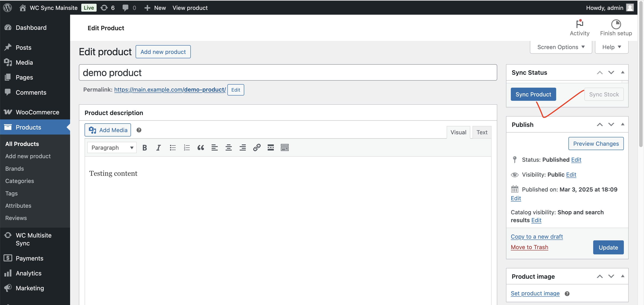Move Product image panel up
The height and width of the screenshot is (305, 644).
[x=600, y=276]
